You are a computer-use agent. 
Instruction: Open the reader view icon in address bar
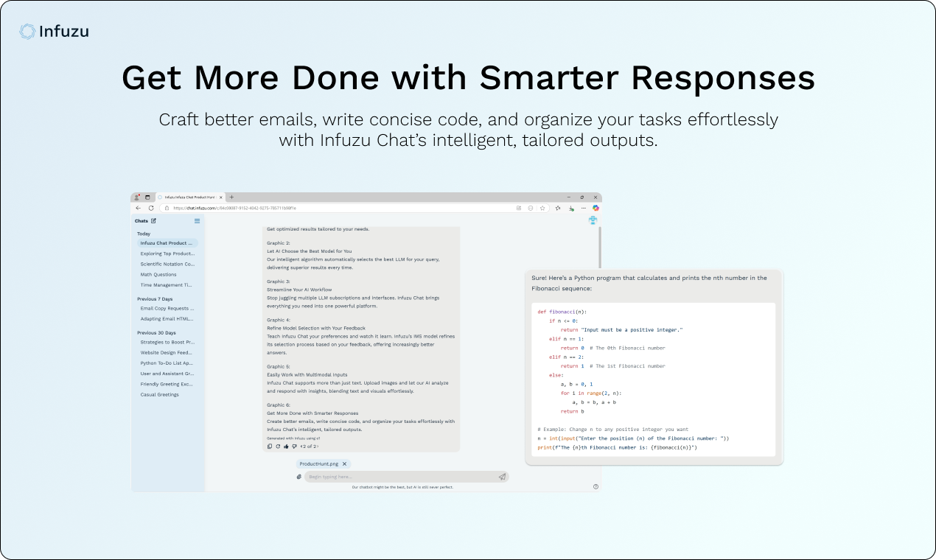(519, 208)
